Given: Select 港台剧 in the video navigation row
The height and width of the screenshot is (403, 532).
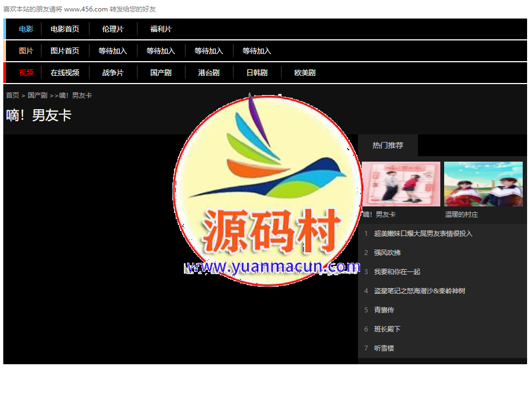Looking at the screenshot, I should click(209, 73).
